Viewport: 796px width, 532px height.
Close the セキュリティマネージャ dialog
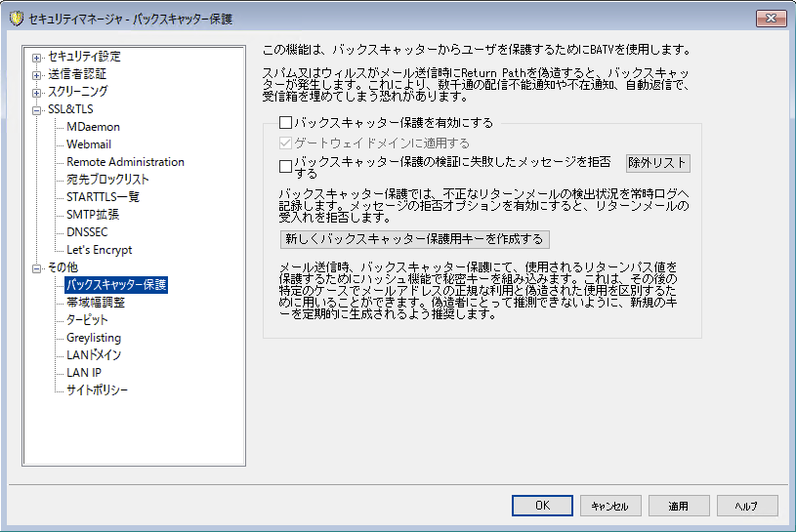pyautogui.click(x=771, y=19)
